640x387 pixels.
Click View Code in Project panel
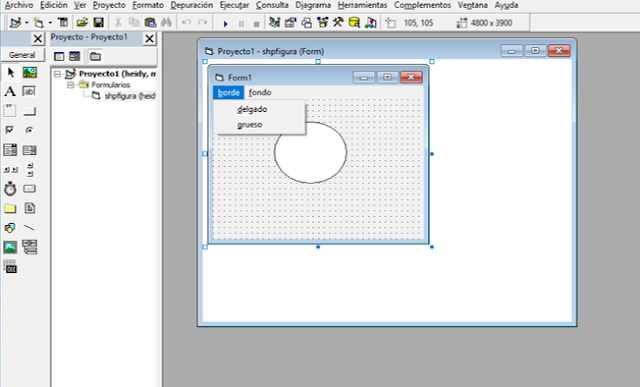(59, 56)
